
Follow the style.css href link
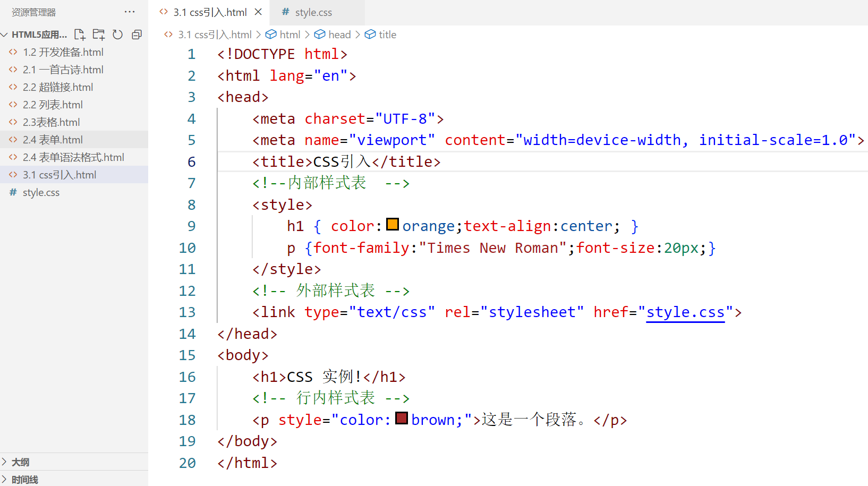click(685, 312)
